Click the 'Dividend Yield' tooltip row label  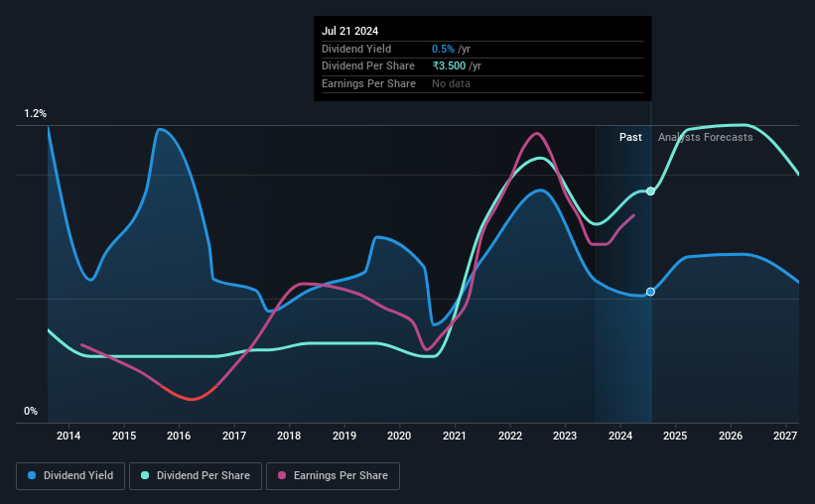pos(356,49)
